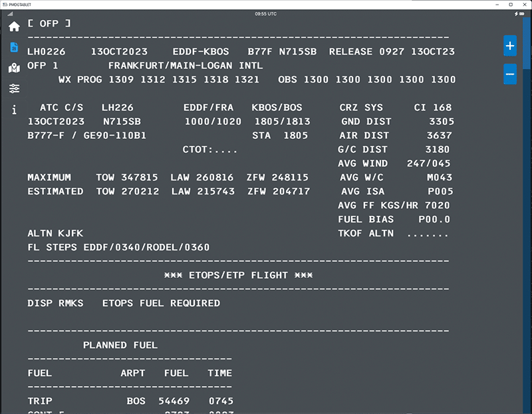
Task: Open the navigation map page
Action: pos(14,68)
